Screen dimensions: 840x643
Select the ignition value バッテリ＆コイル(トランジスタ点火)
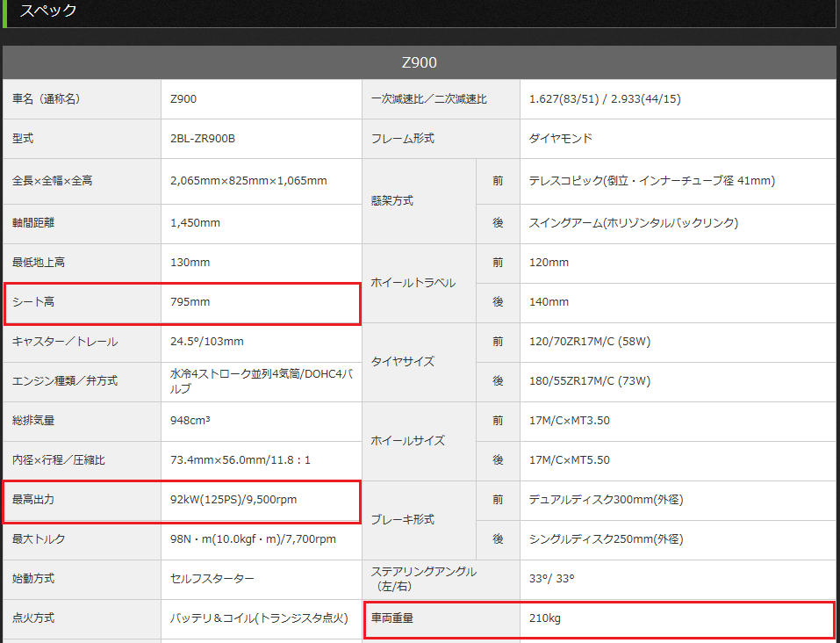(259, 618)
